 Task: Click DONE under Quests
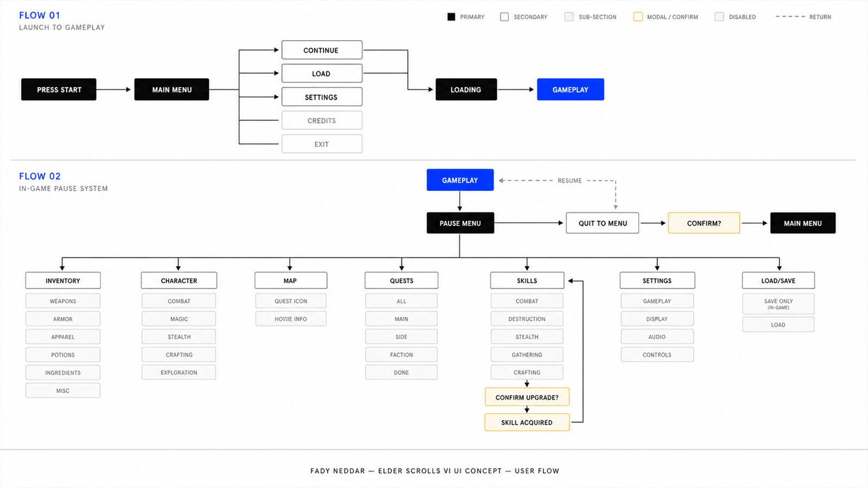(401, 373)
